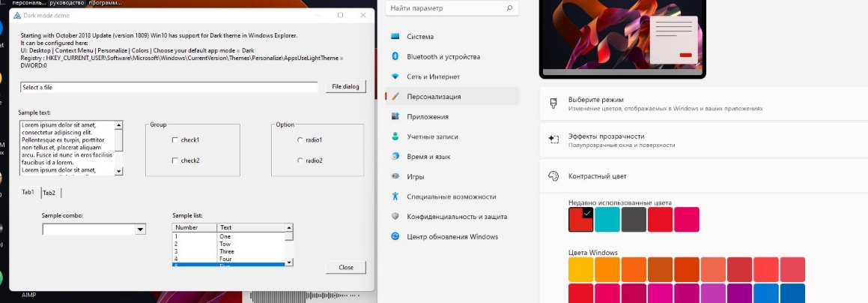
Task: Enable the check1 checkbox
Action: pyautogui.click(x=175, y=140)
